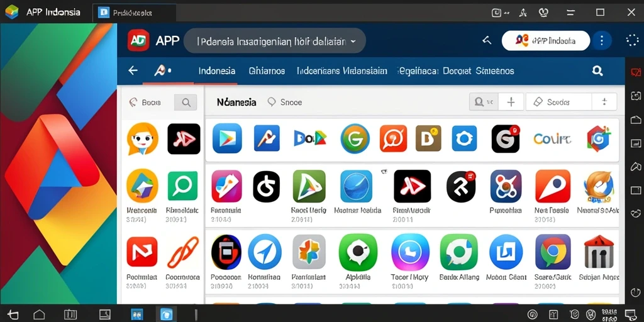The height and width of the screenshot is (322, 644).
Task: Open the blue pen-on-square app icon
Action: 267,138
